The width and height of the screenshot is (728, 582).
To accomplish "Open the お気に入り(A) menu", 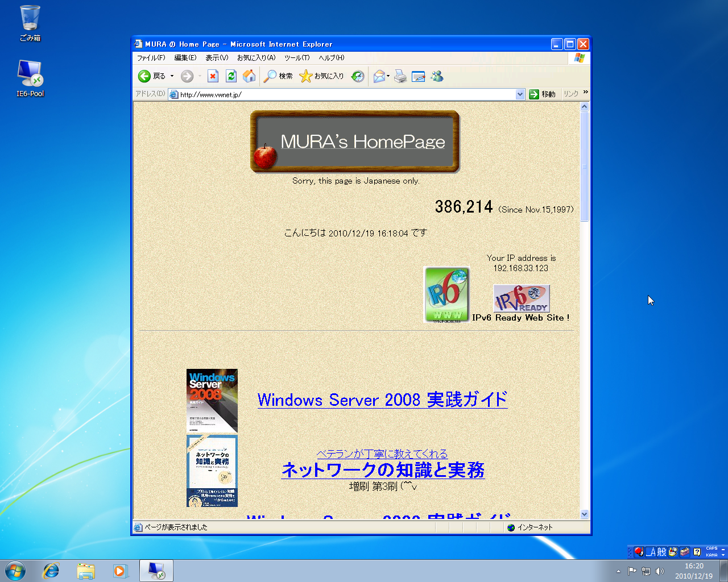I will click(256, 58).
